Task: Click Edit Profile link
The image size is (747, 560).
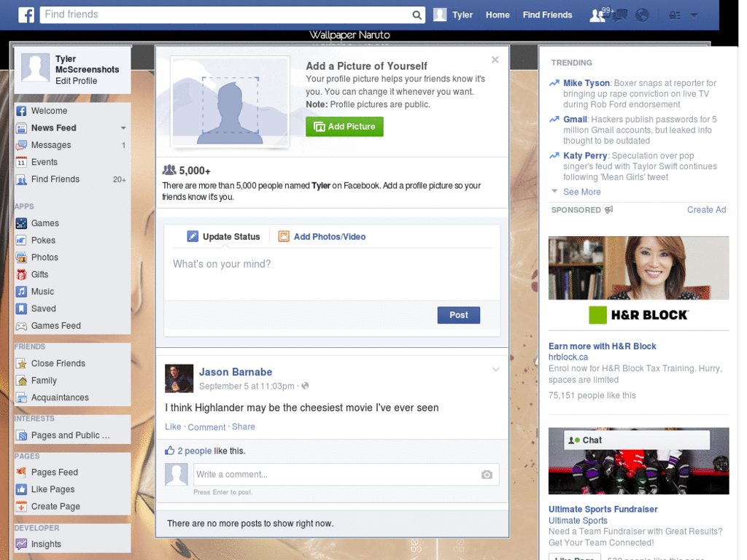Action: [x=76, y=81]
